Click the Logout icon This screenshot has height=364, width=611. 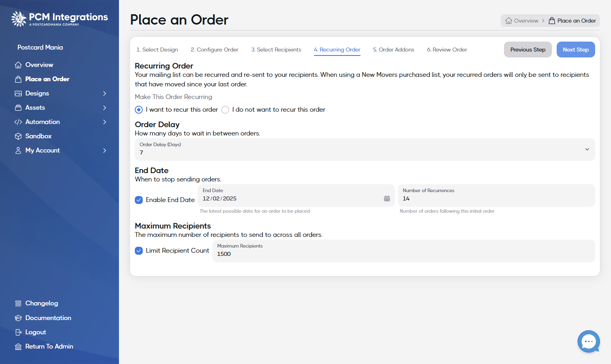click(18, 332)
